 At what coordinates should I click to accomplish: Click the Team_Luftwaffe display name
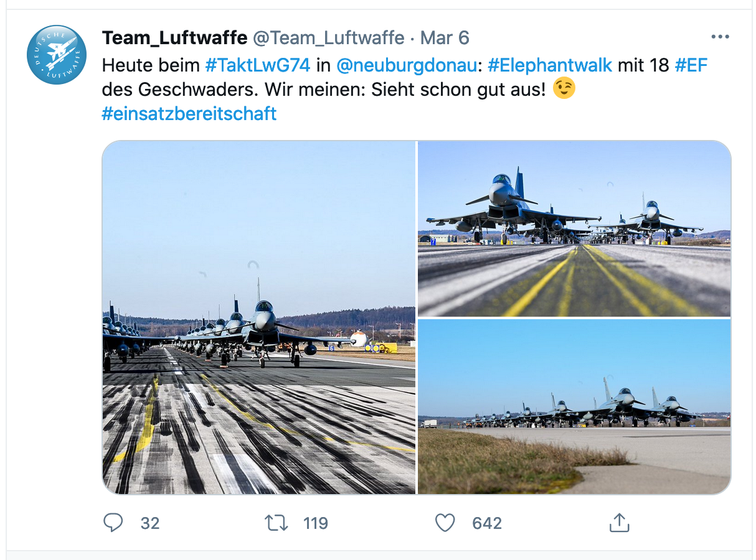point(174,38)
